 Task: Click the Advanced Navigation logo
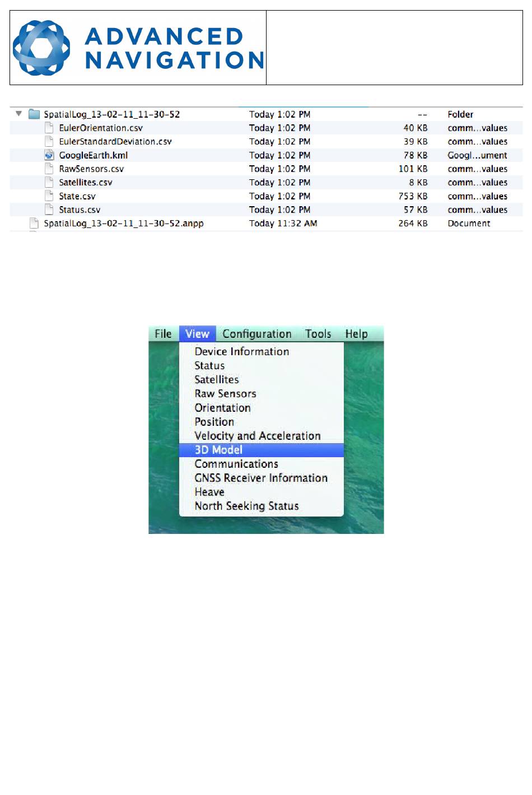pos(138,48)
